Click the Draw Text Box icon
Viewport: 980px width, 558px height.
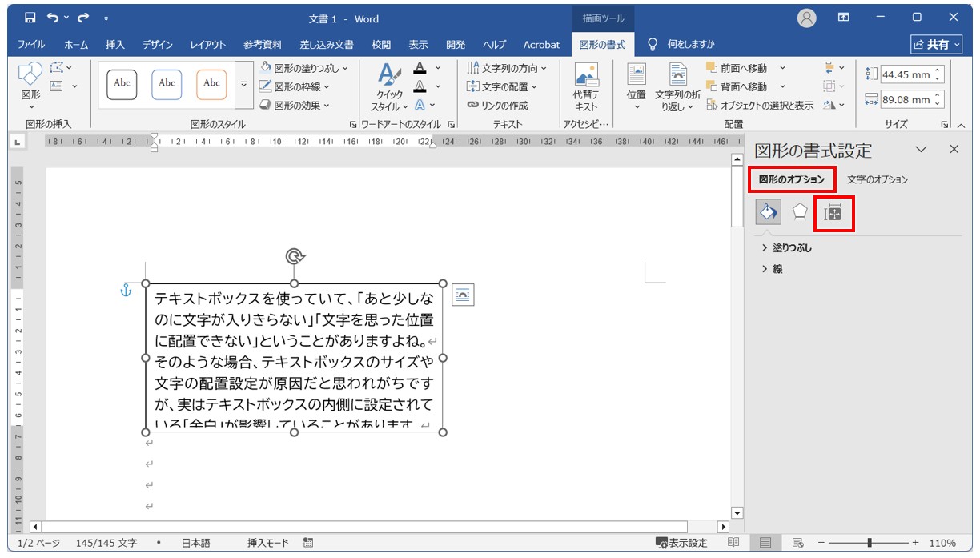point(57,86)
